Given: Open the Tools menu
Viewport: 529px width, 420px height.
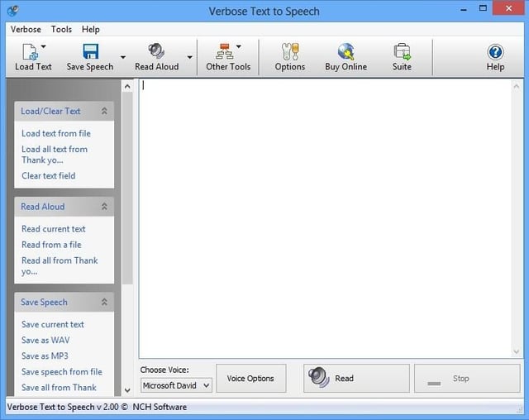Looking at the screenshot, I should click(x=61, y=29).
